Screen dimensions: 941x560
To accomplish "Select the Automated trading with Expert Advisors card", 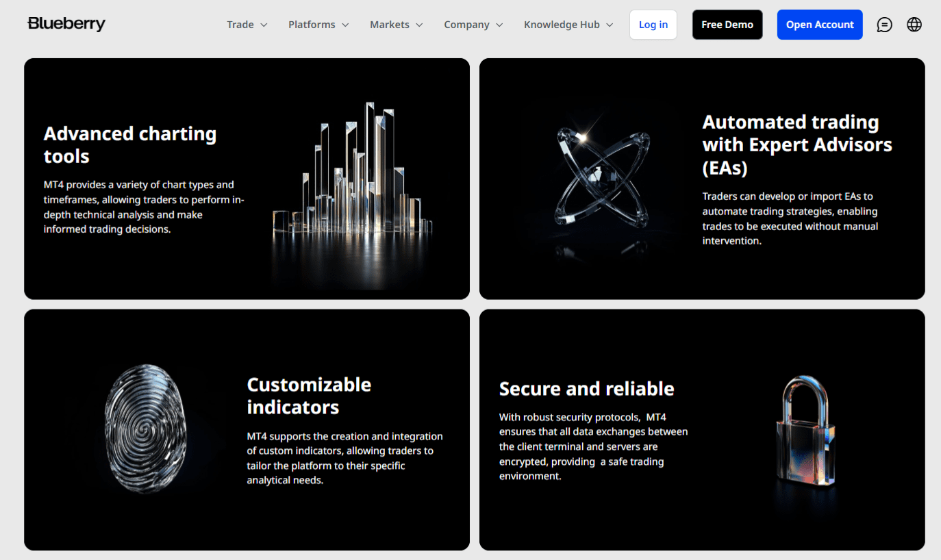I will coord(701,178).
